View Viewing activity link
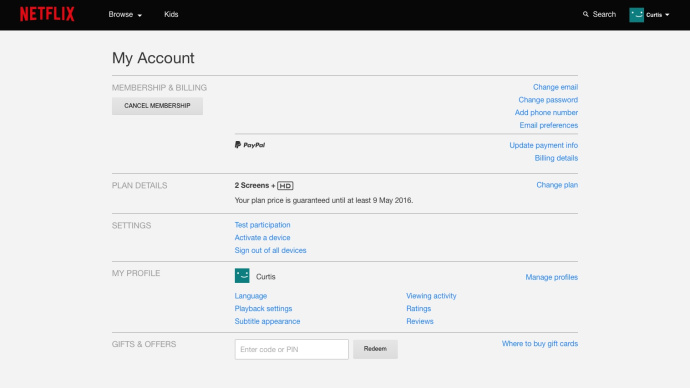 click(431, 296)
